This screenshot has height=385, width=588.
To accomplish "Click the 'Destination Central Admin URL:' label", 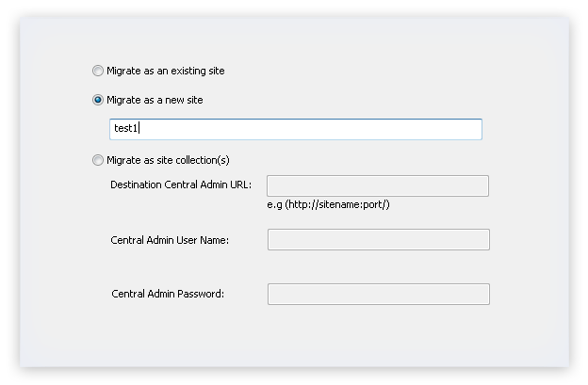I will click(181, 184).
